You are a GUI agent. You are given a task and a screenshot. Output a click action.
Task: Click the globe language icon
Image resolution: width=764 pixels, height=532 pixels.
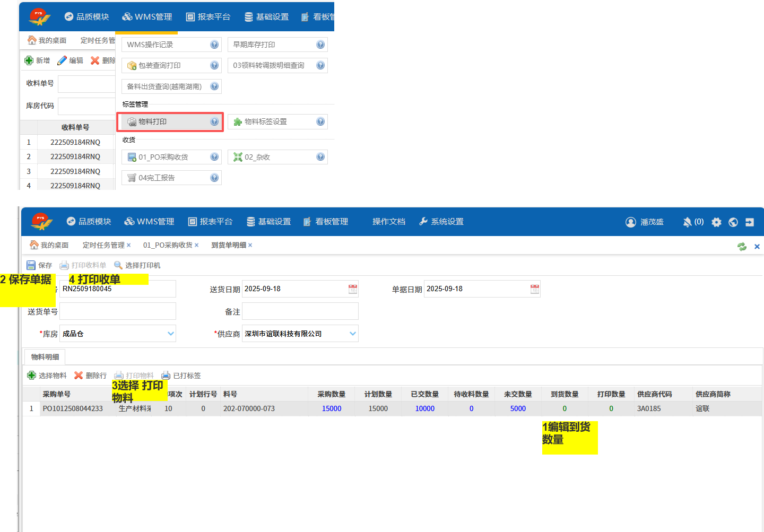(733, 222)
